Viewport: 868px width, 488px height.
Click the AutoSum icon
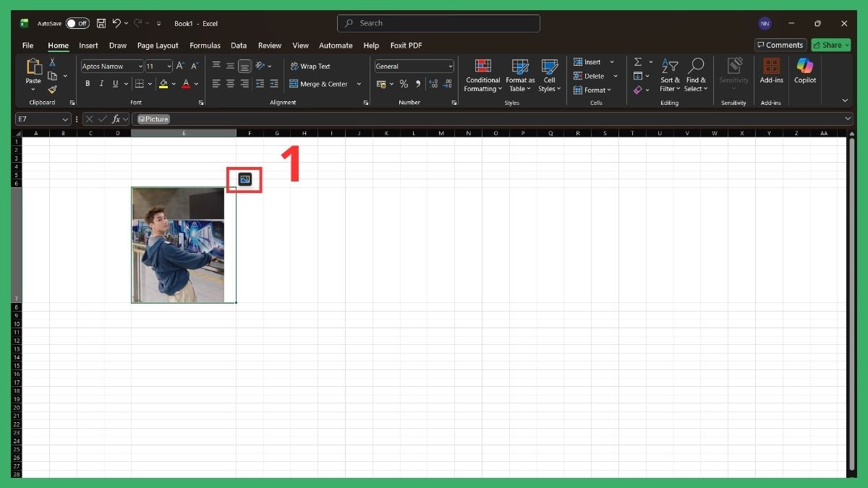pos(638,62)
